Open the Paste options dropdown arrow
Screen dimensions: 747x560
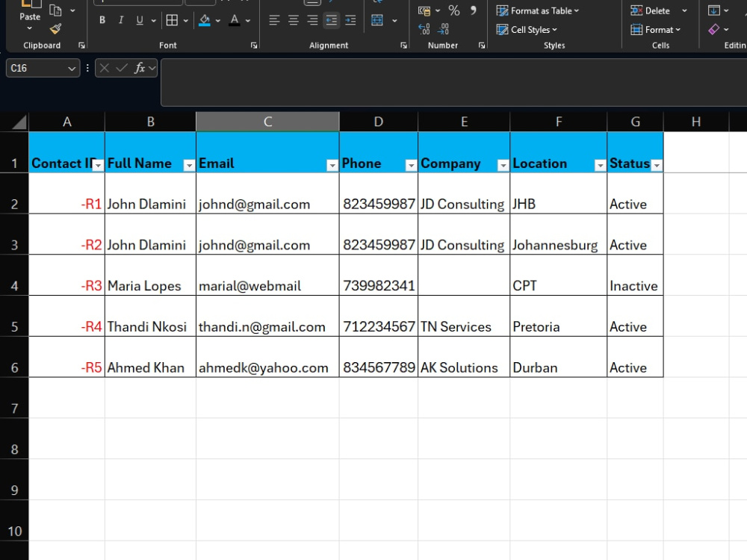click(x=30, y=28)
